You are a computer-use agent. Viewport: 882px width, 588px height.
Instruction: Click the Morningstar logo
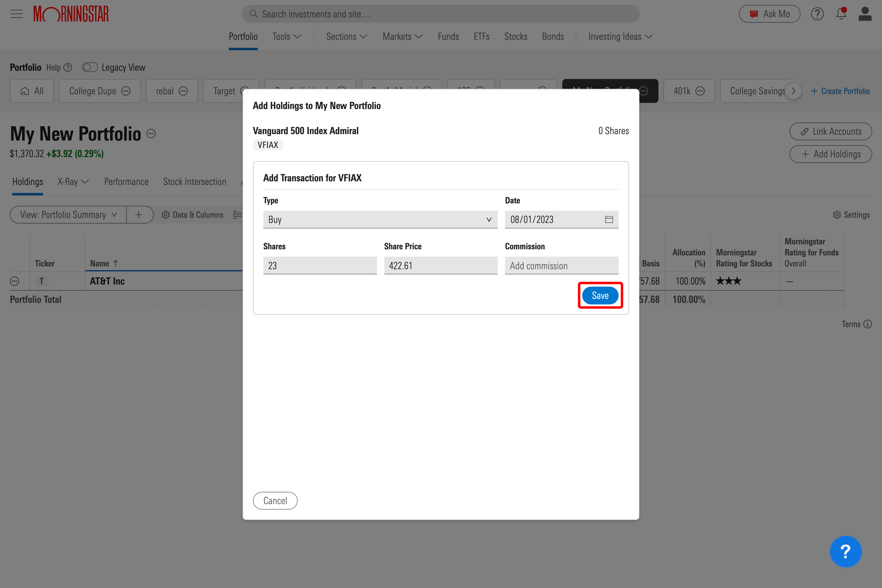(71, 14)
